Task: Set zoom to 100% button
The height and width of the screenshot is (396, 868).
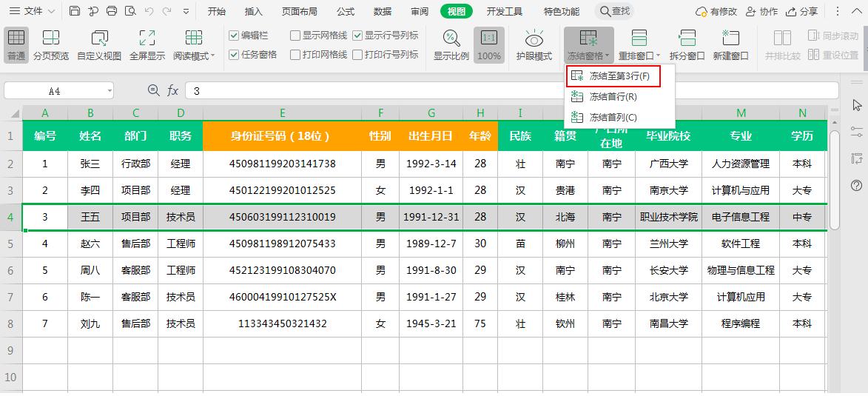Action: pyautogui.click(x=489, y=44)
